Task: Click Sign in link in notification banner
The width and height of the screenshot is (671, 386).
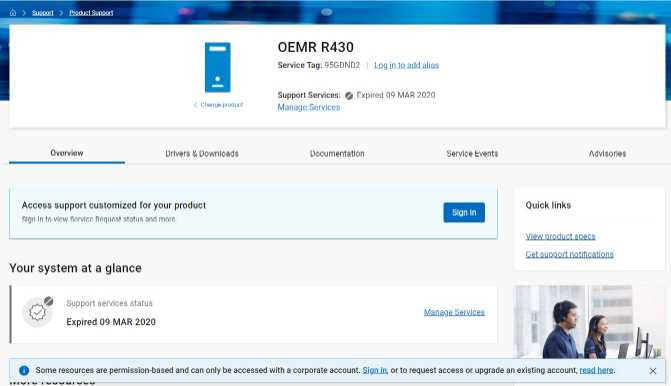Action: [x=375, y=370]
